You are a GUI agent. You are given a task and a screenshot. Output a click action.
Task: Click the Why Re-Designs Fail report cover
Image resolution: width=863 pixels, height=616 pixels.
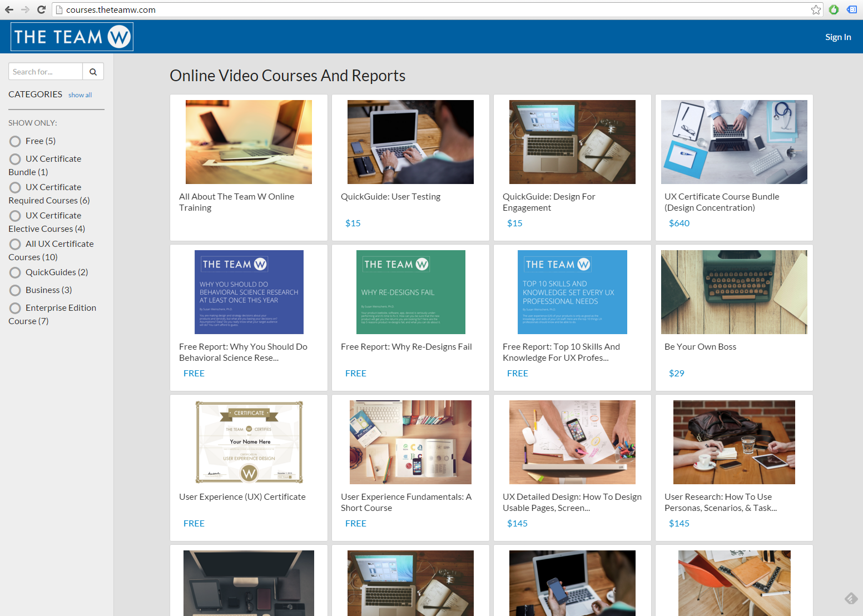coord(410,292)
